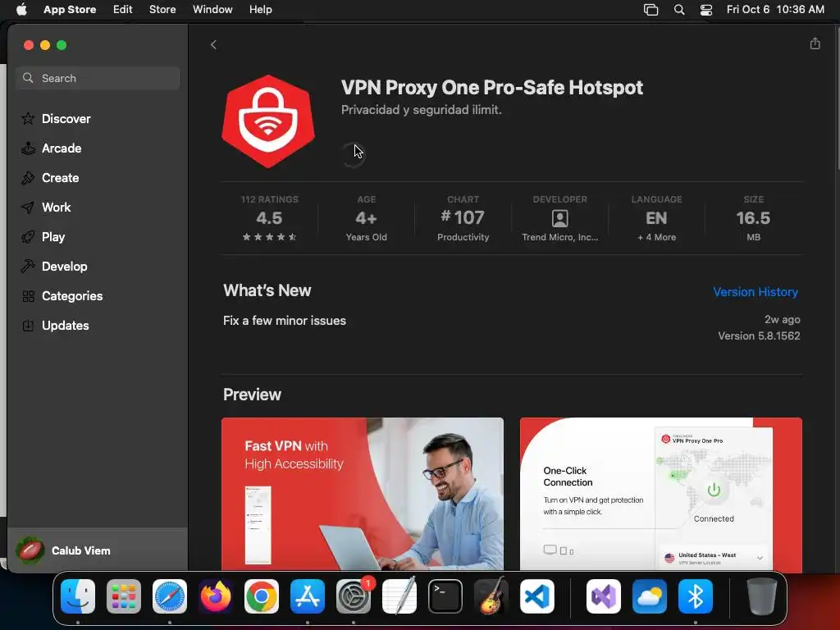Image resolution: width=840 pixels, height=630 pixels.
Task: Click the back chevron arrow
Action: click(213, 45)
